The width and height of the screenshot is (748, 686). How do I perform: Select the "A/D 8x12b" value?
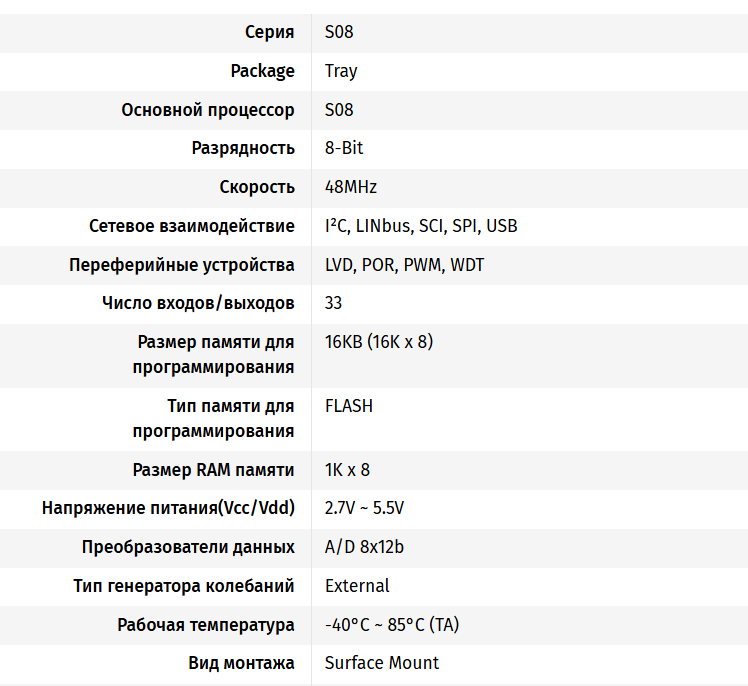pyautogui.click(x=364, y=547)
